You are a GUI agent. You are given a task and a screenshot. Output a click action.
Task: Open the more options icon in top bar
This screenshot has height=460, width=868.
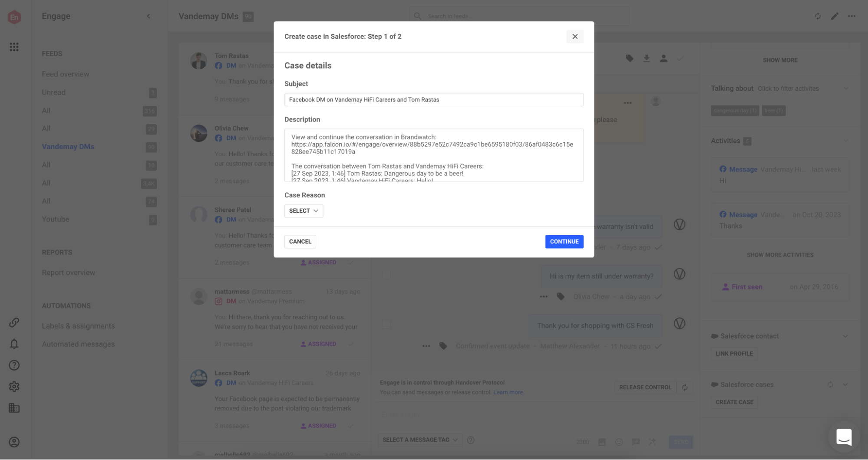tap(851, 16)
